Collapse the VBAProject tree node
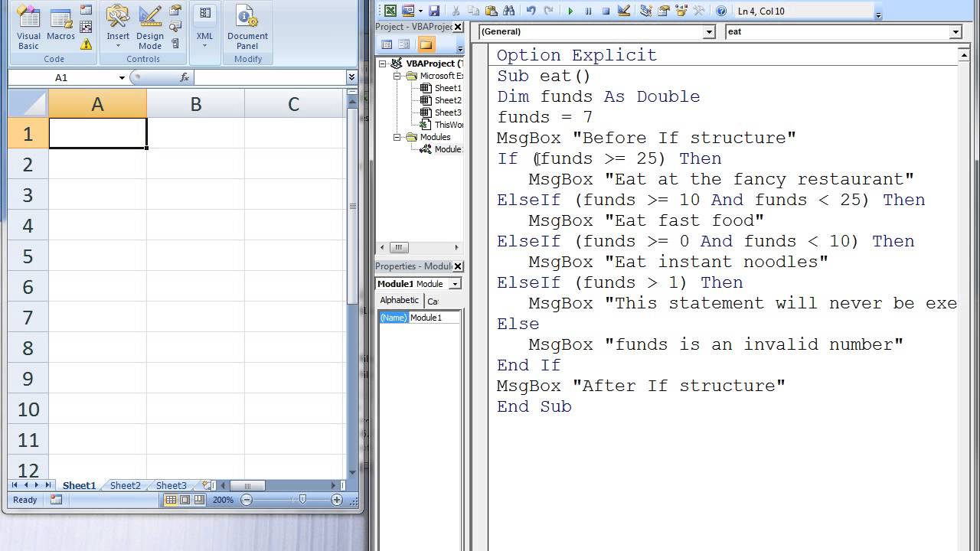 coord(383,64)
